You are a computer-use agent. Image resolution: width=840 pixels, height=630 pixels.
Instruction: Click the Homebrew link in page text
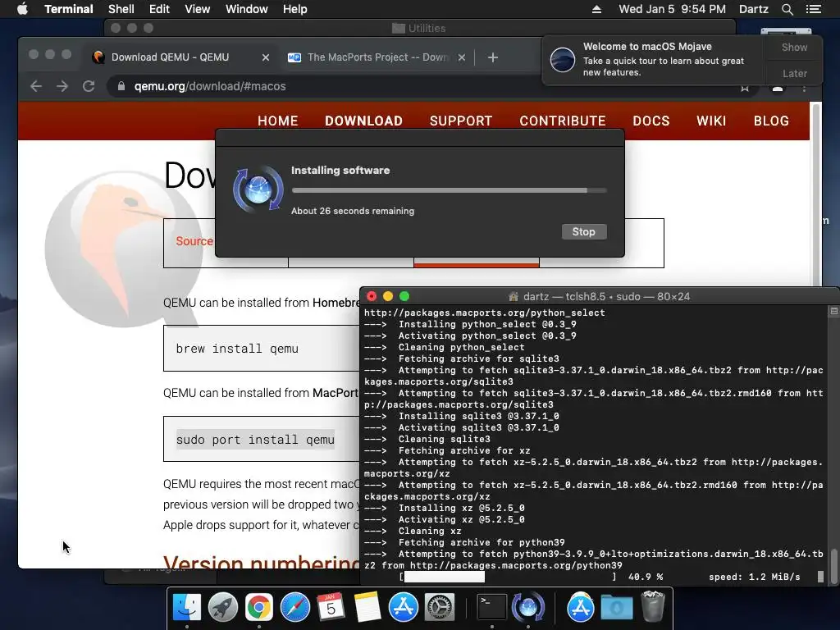coord(336,303)
